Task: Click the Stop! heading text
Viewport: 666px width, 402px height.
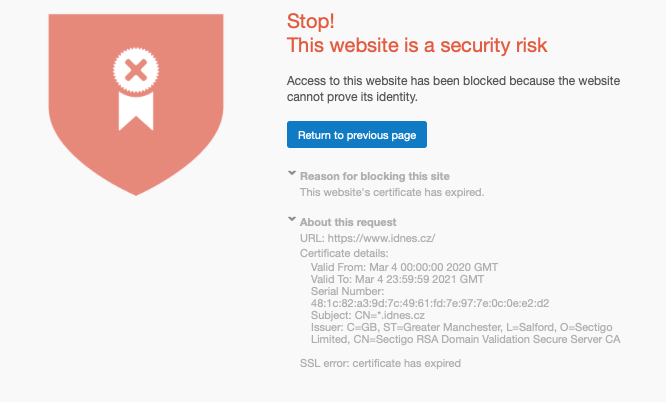Action: point(310,21)
